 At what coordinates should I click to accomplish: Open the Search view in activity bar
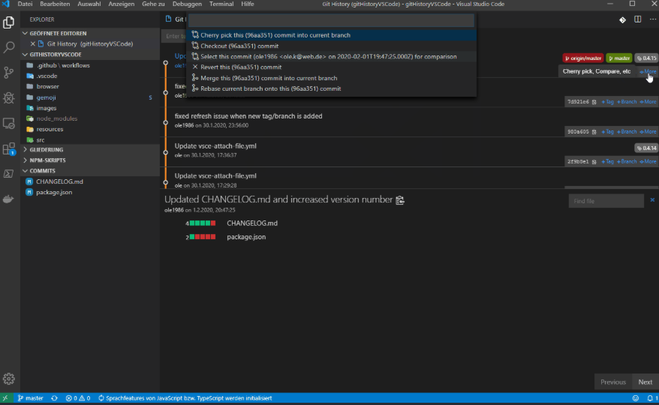[9, 47]
